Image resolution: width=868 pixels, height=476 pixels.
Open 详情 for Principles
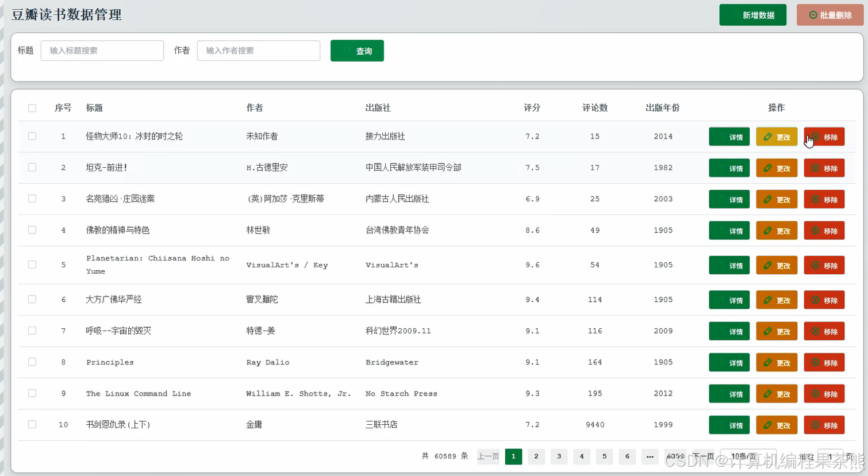click(x=729, y=363)
